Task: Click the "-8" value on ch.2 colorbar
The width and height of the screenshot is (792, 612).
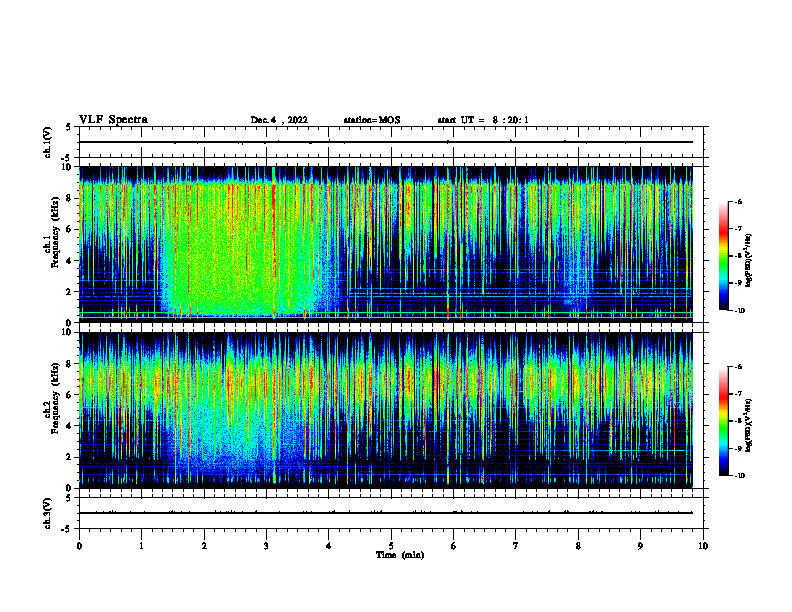Action: pyautogui.click(x=738, y=421)
